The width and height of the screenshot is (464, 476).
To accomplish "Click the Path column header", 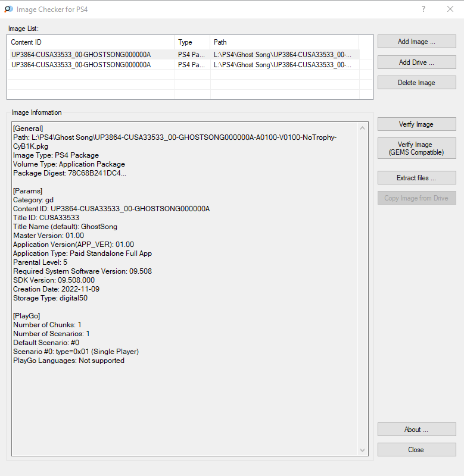I will (285, 42).
